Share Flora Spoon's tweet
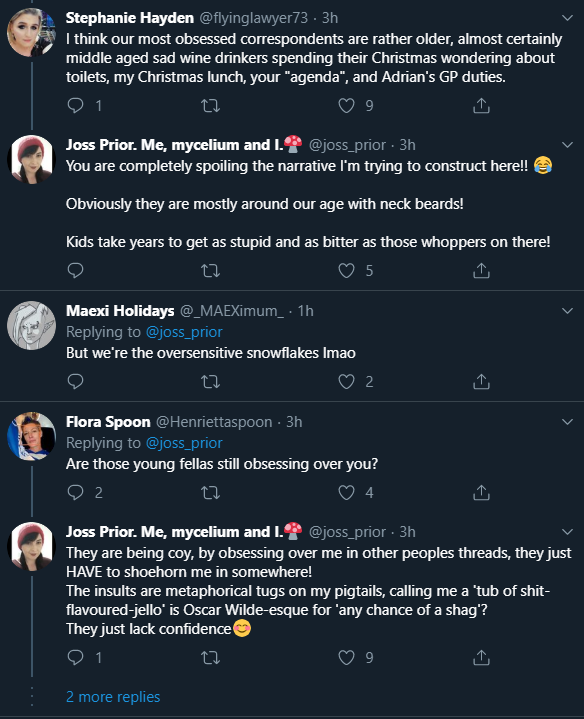The image size is (584, 719). pyautogui.click(x=481, y=492)
